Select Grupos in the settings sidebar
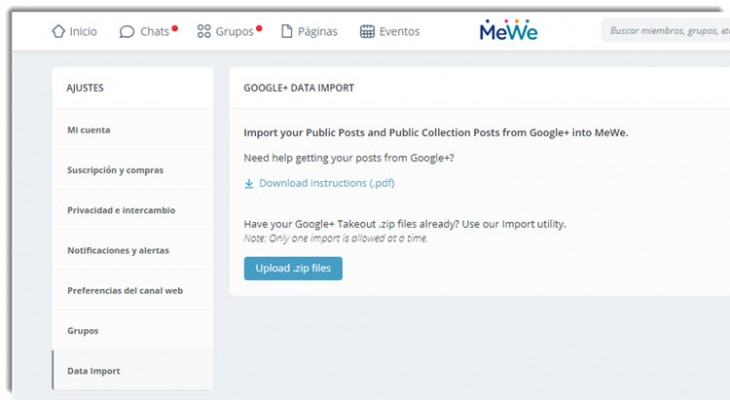730x400 pixels. pos(133,331)
